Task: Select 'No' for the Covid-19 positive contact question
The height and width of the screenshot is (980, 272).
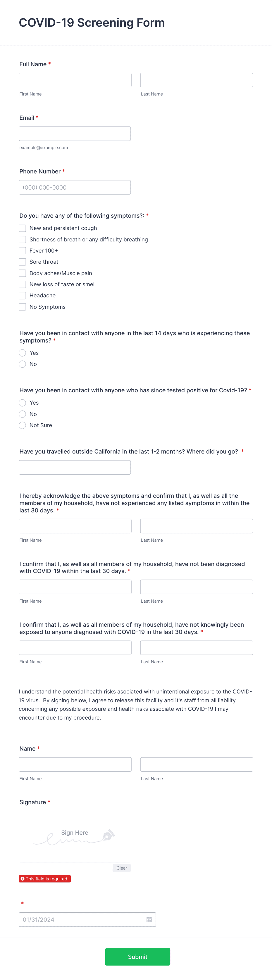Action: 23,414
